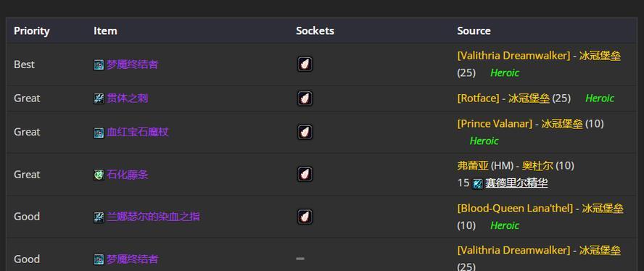The height and width of the screenshot is (271, 644).
Task: Follow the [Prince Valanar] source link
Action: tap(495, 124)
